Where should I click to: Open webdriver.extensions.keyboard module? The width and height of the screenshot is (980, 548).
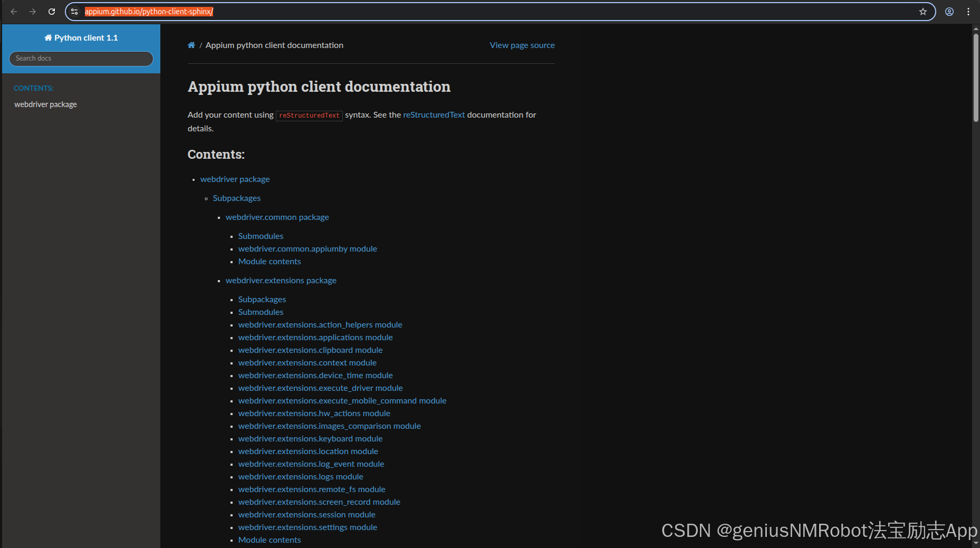[310, 438]
